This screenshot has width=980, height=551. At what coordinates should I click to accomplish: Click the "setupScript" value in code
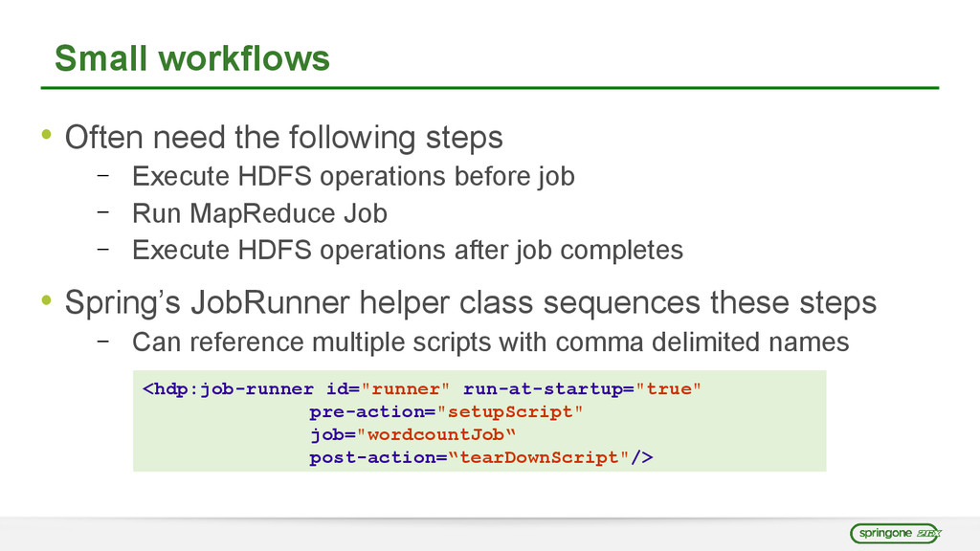tap(510, 411)
